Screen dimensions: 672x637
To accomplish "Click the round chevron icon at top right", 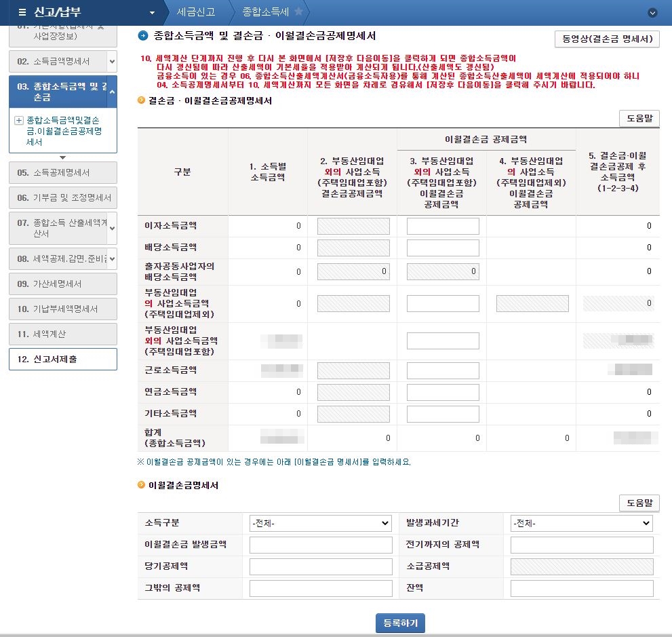I will click(x=652, y=12).
